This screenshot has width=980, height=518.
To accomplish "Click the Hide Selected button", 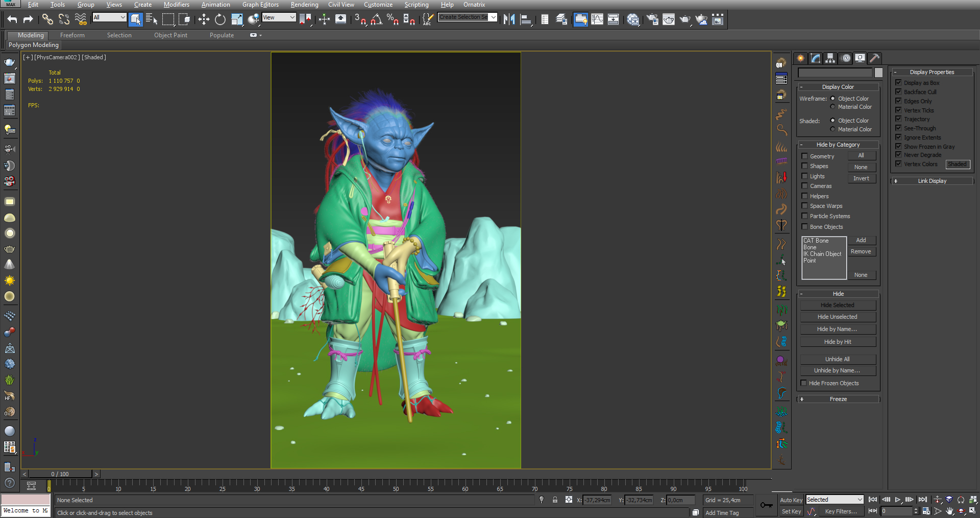I will [x=838, y=305].
